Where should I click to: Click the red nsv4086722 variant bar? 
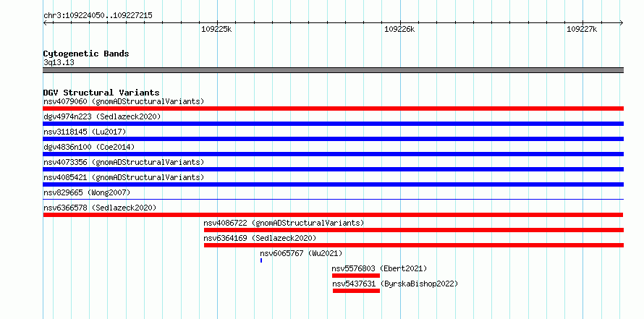(x=414, y=230)
